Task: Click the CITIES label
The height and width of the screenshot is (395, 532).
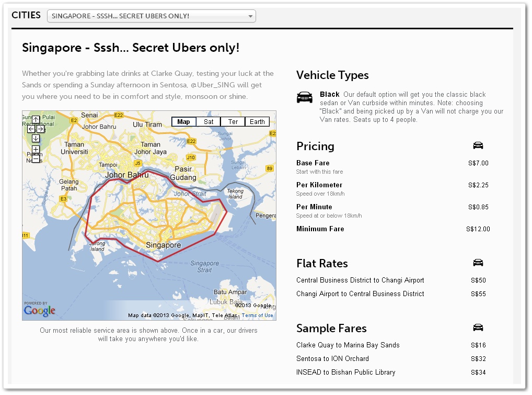Action: pos(26,15)
